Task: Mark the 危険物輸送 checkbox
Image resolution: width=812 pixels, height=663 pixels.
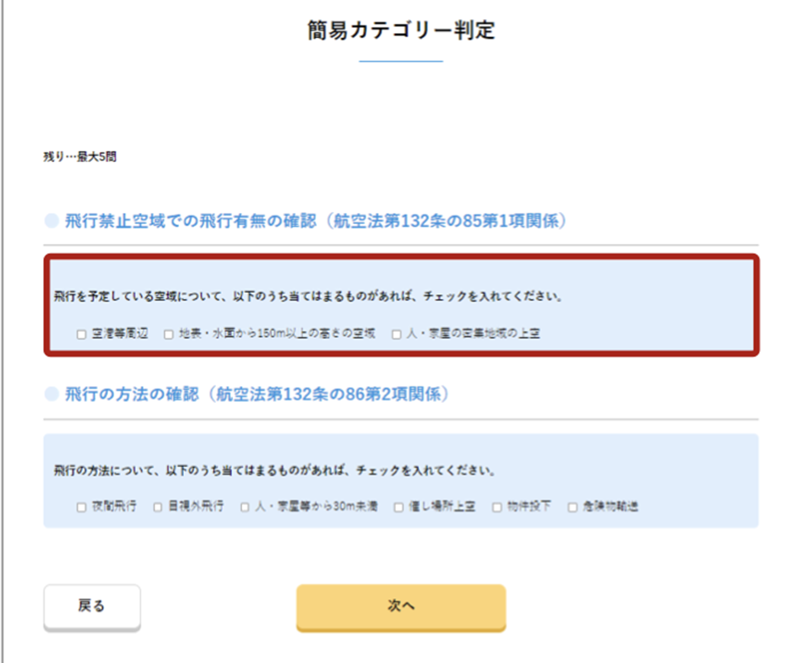Action: [572, 508]
